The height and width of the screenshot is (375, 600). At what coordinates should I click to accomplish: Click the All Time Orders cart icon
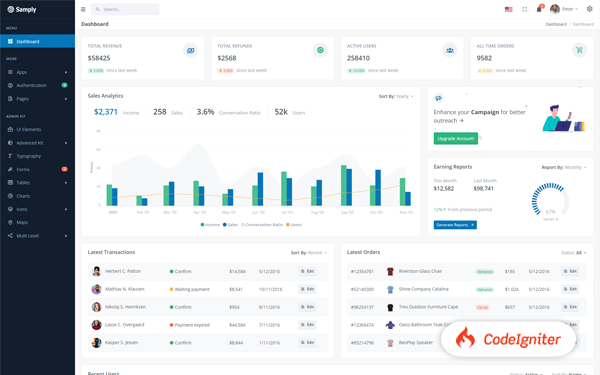(x=579, y=50)
